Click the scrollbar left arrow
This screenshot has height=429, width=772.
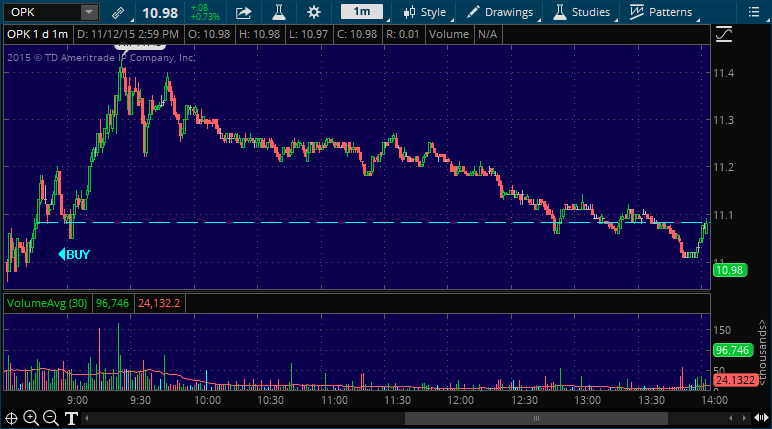click(x=87, y=419)
